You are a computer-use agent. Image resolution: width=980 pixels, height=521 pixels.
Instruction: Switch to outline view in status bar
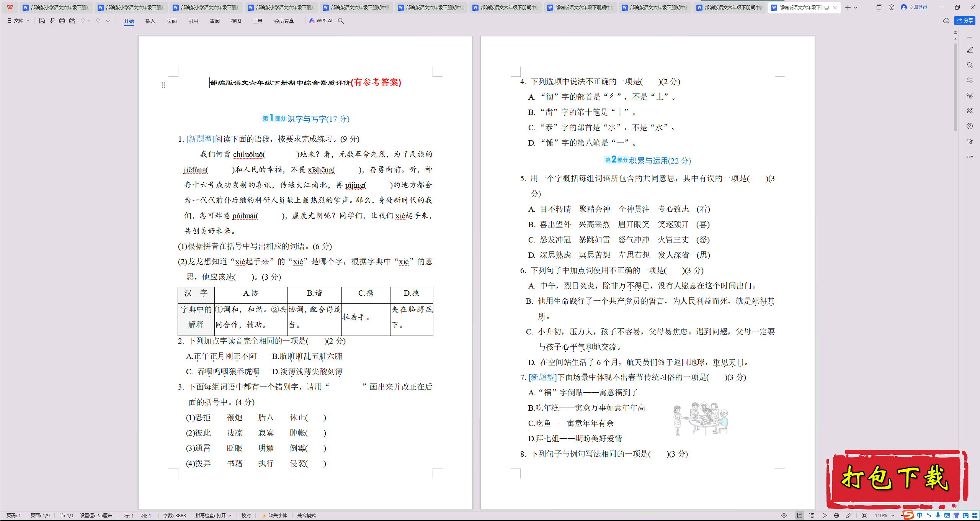(x=812, y=516)
